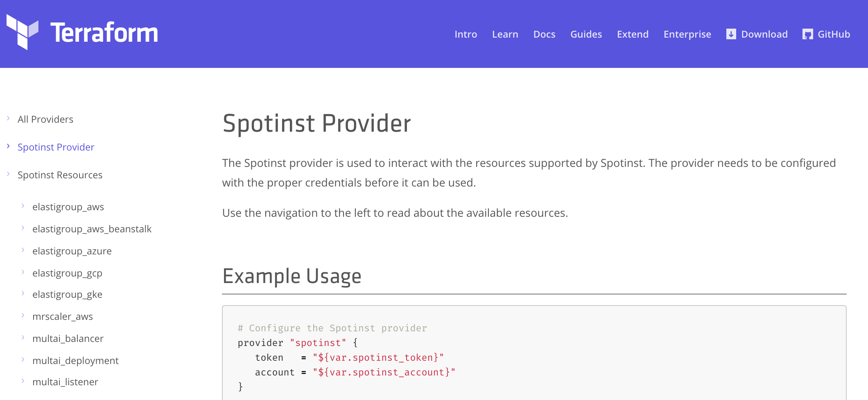Click chevron beside elastigroup_gcp
The image size is (868, 400).
coord(23,272)
